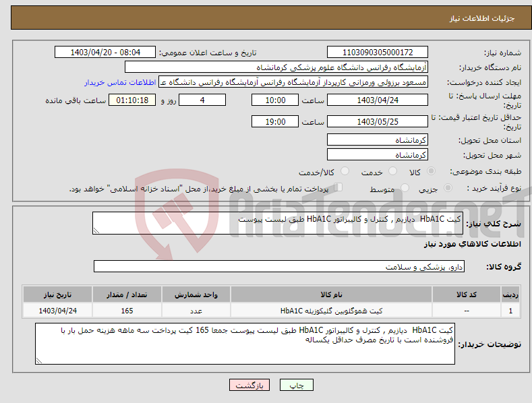This screenshot has height=403, width=532.
Task: Click the کد کالا column header
Action: pos(467,294)
